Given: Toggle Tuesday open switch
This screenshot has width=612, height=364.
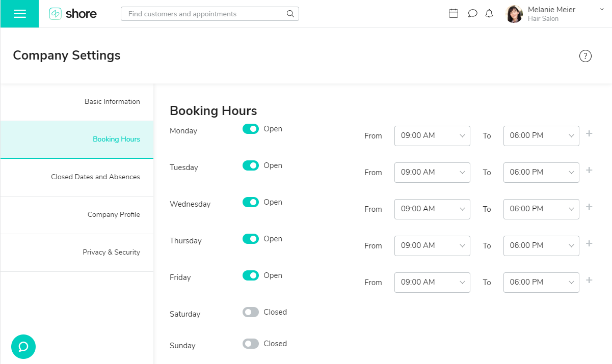Looking at the screenshot, I should click(x=251, y=165).
